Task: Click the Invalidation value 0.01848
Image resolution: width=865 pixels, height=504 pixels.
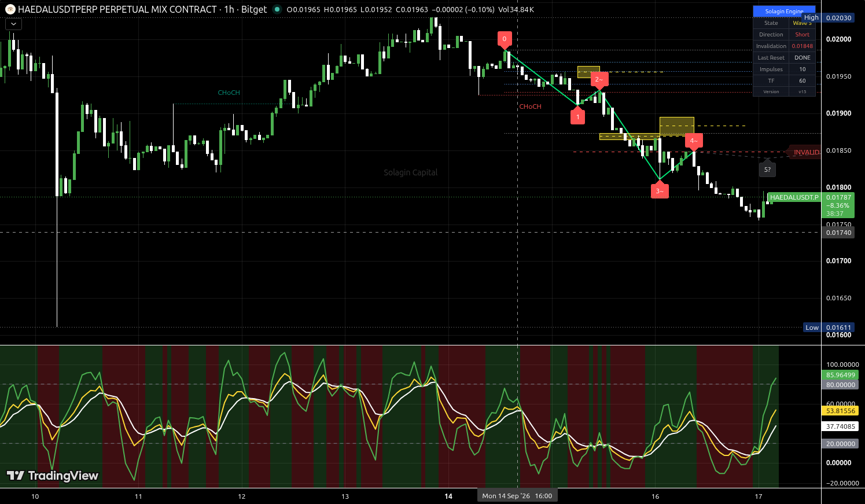Action: point(803,46)
